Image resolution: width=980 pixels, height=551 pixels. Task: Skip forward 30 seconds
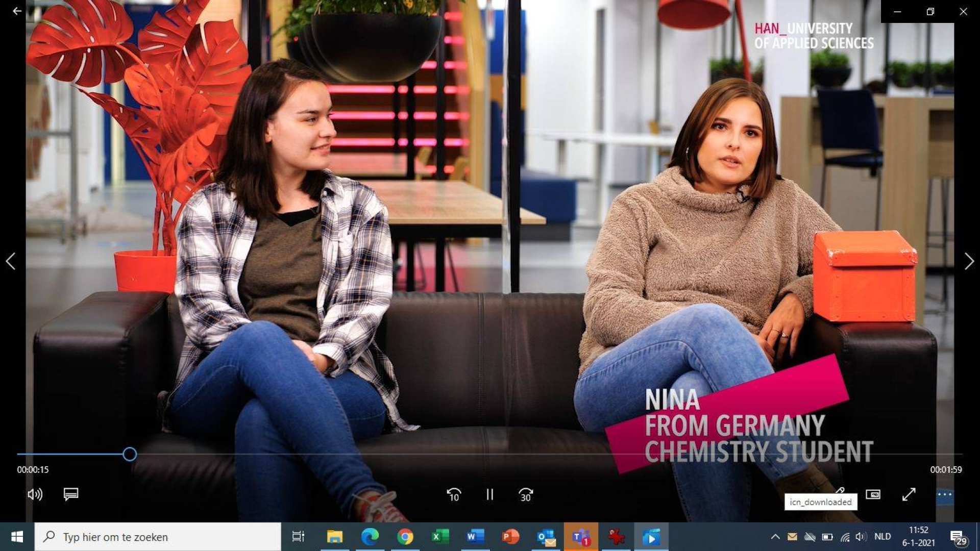(x=525, y=494)
